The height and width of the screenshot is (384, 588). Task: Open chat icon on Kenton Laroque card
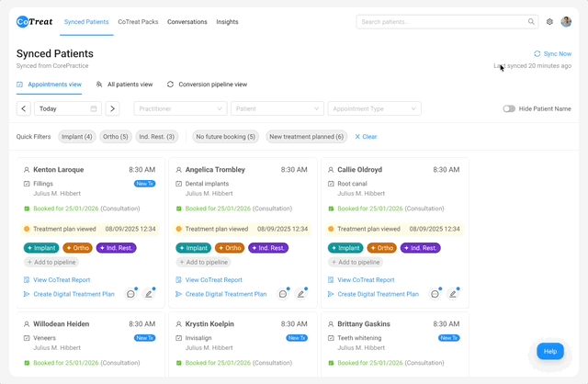pyautogui.click(x=130, y=294)
